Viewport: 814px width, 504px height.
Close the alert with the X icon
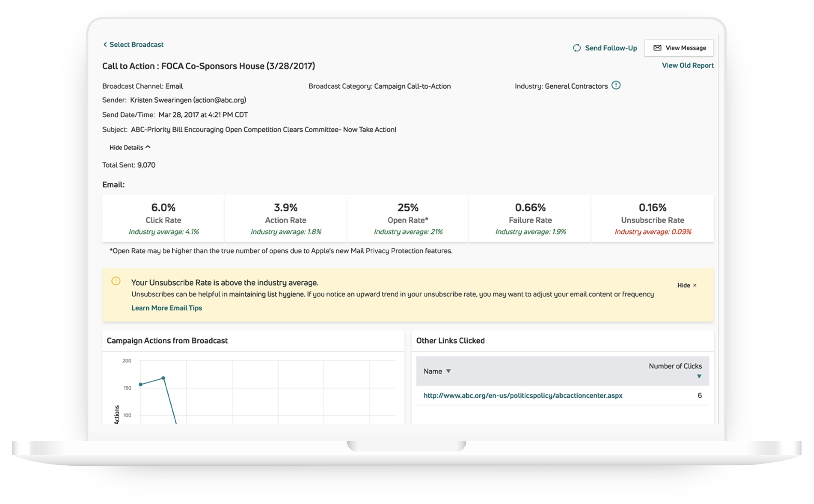695,285
